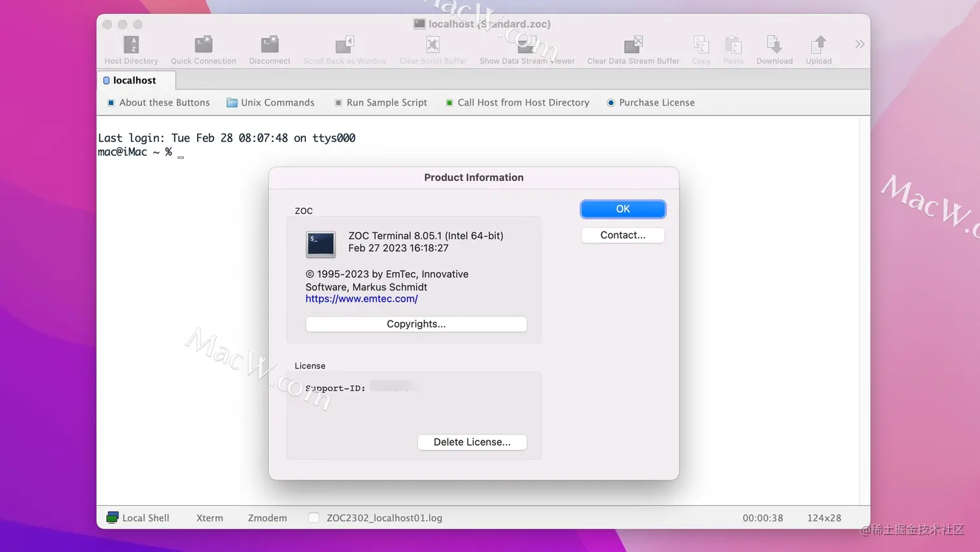Click the Download toolbar icon

(x=775, y=45)
